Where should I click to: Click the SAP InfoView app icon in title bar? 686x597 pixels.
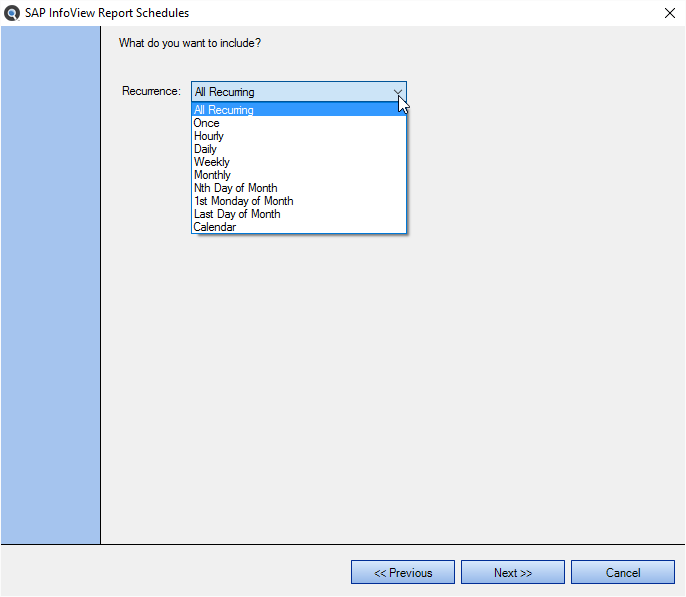[11, 13]
